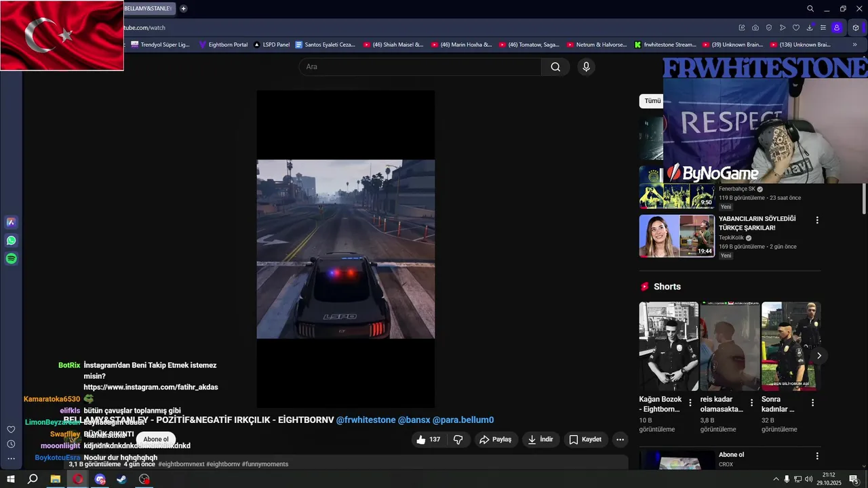
Task: Open Santos Eyaleti Ceza bookmark
Action: [325, 45]
